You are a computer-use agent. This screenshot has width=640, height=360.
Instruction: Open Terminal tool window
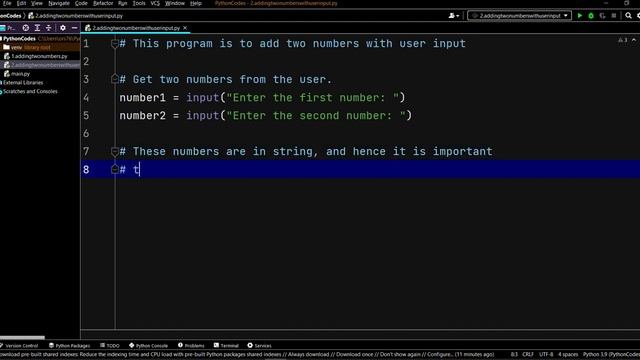tap(226, 345)
